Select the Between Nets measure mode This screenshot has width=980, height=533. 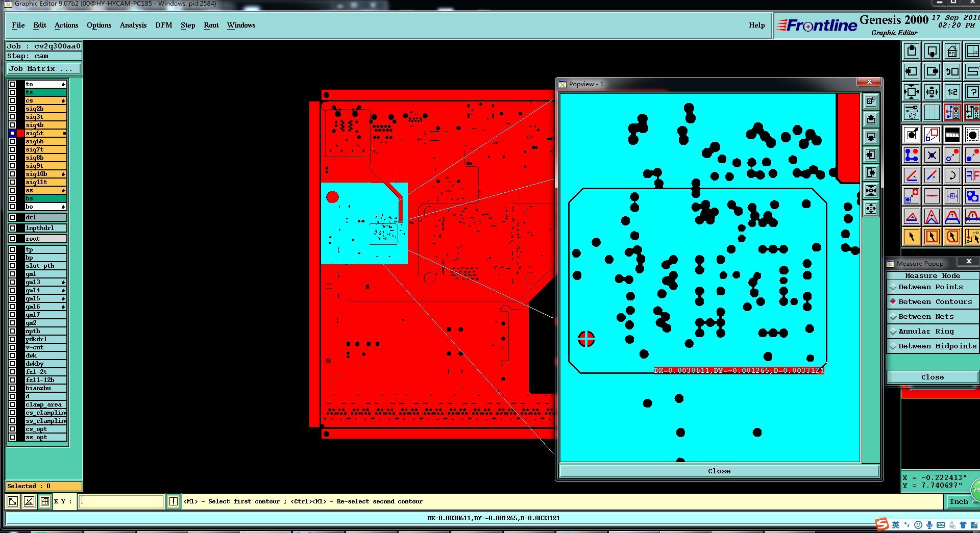coord(933,317)
